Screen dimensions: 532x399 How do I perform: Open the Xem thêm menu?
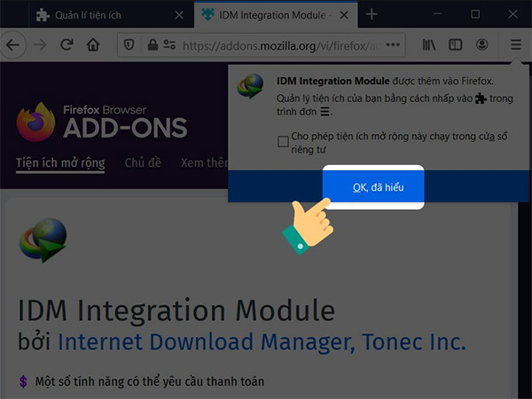click(204, 162)
